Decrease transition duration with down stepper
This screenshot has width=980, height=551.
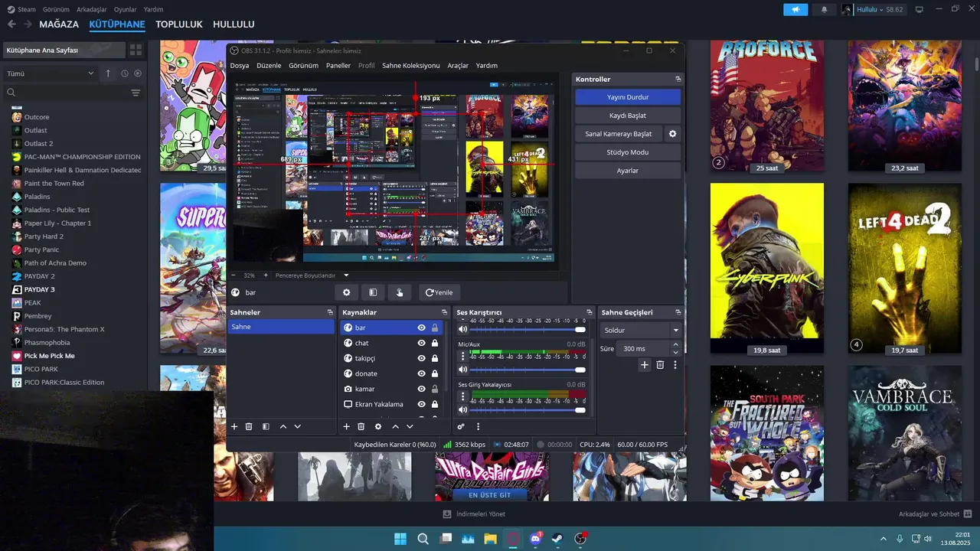click(675, 352)
